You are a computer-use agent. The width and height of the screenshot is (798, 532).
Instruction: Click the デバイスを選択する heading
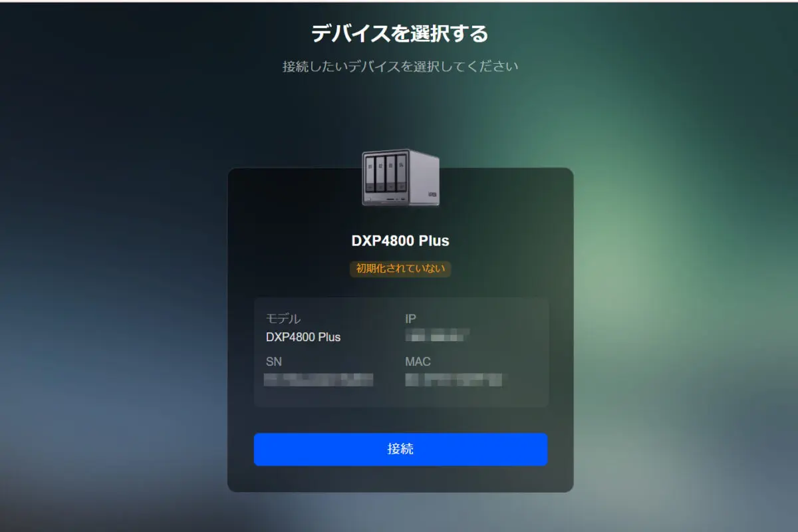coord(400,33)
